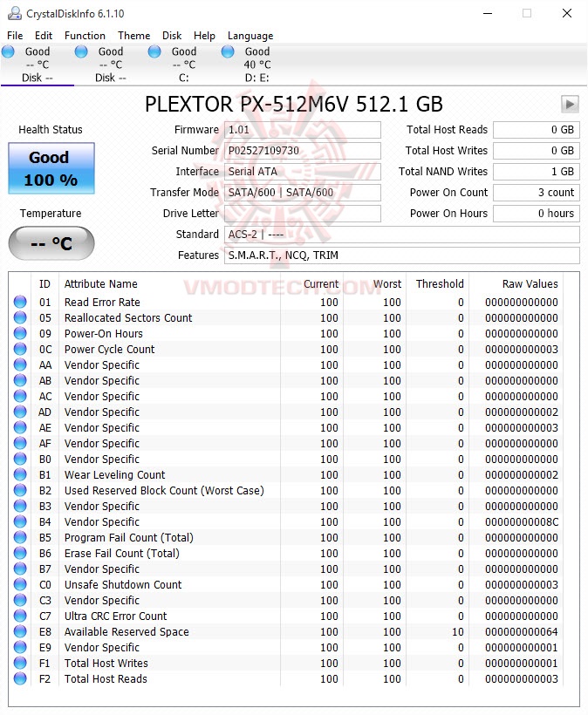Click raw value 000000000064
The height and width of the screenshot is (715, 588).
(522, 631)
